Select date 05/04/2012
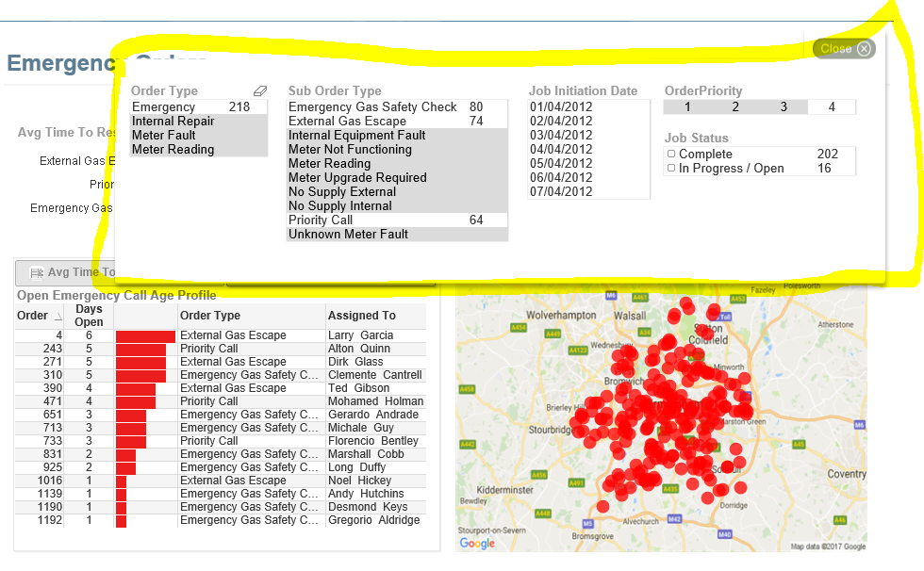The width and height of the screenshot is (924, 571). point(588,164)
